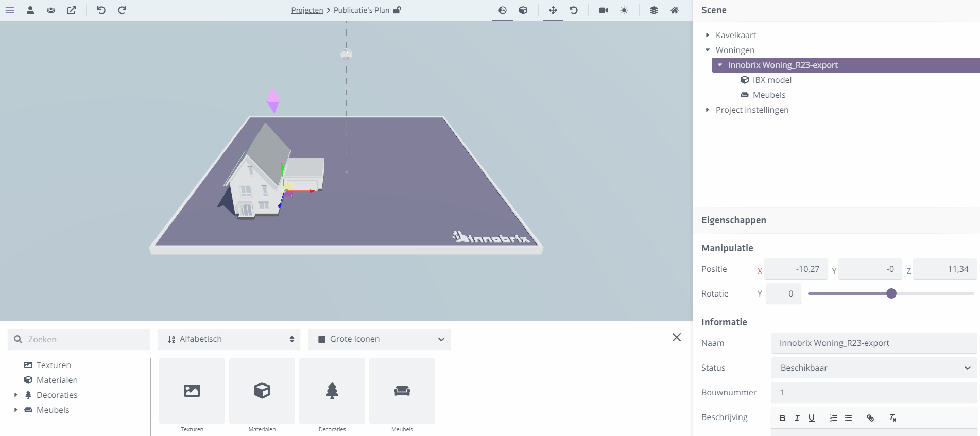Open the Meubels category tile

pos(402,391)
